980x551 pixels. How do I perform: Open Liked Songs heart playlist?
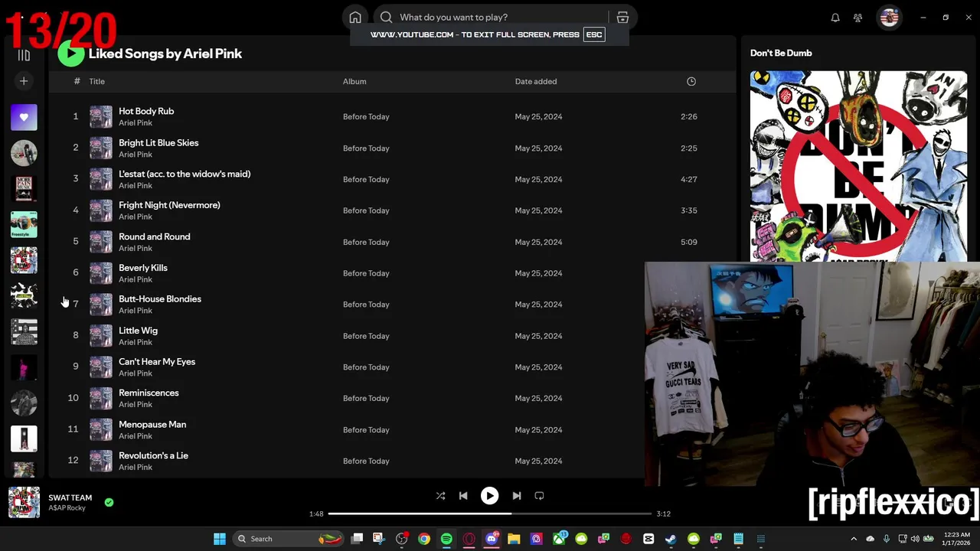24,117
